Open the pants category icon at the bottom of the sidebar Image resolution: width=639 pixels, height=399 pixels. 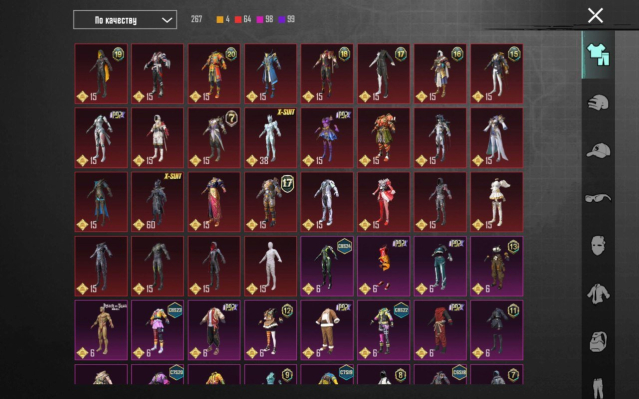tap(598, 388)
